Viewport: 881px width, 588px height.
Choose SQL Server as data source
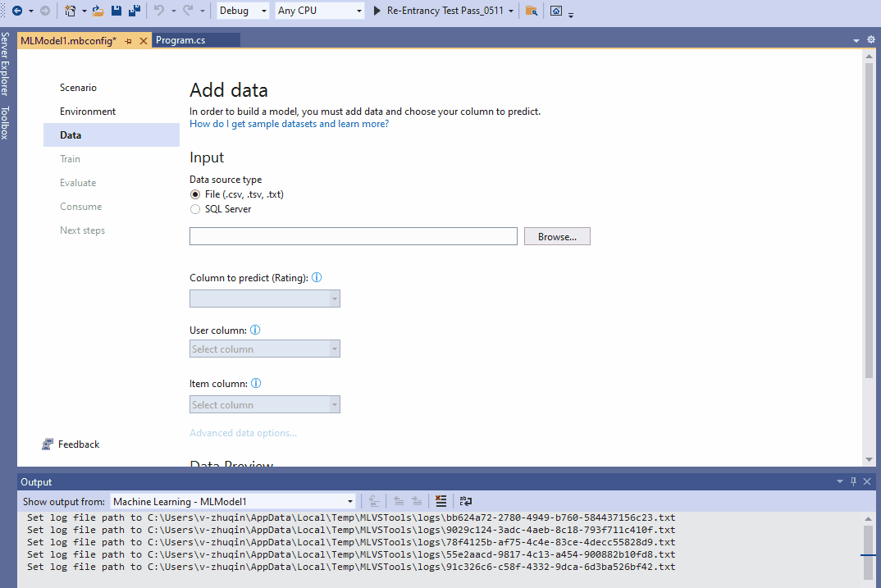[x=194, y=209]
